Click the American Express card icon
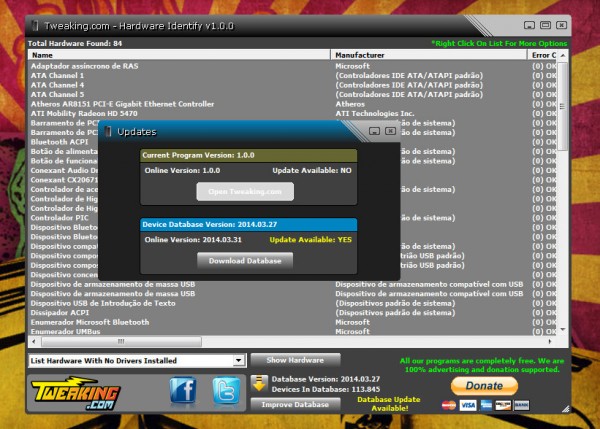This screenshot has width=600, height=429. pos(486,405)
